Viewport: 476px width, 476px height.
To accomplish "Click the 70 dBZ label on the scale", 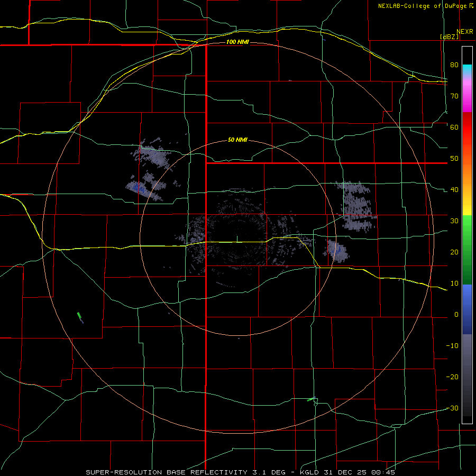I will (x=454, y=96).
